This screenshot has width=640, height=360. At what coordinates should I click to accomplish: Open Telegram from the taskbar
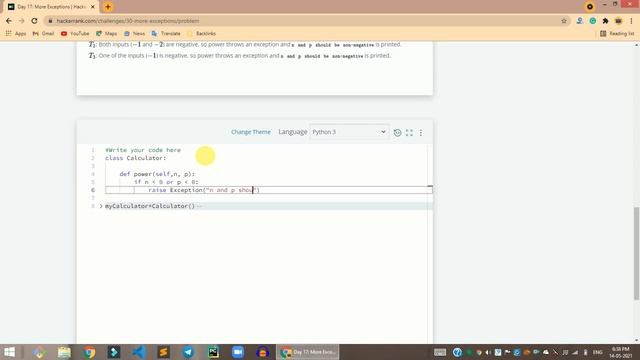pos(189,352)
